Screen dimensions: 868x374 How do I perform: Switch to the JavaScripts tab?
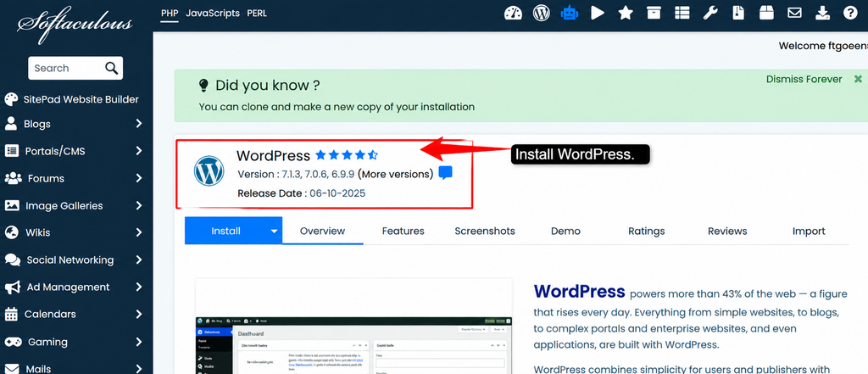213,13
